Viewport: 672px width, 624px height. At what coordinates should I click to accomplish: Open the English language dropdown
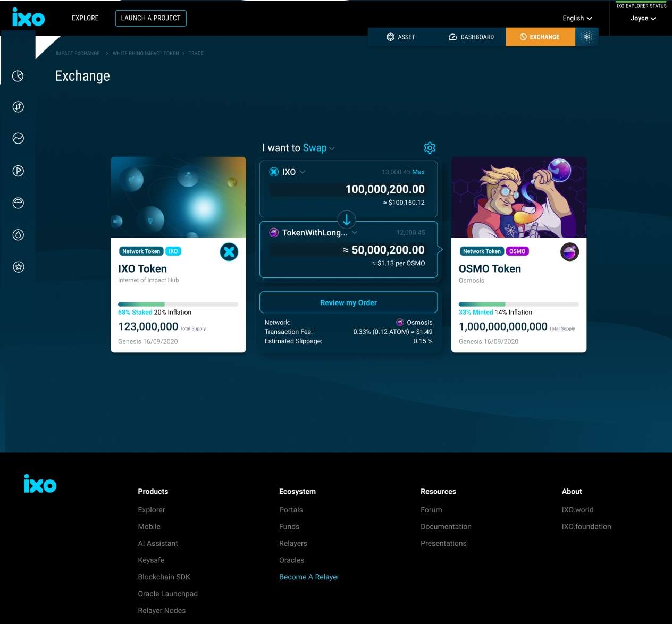577,18
